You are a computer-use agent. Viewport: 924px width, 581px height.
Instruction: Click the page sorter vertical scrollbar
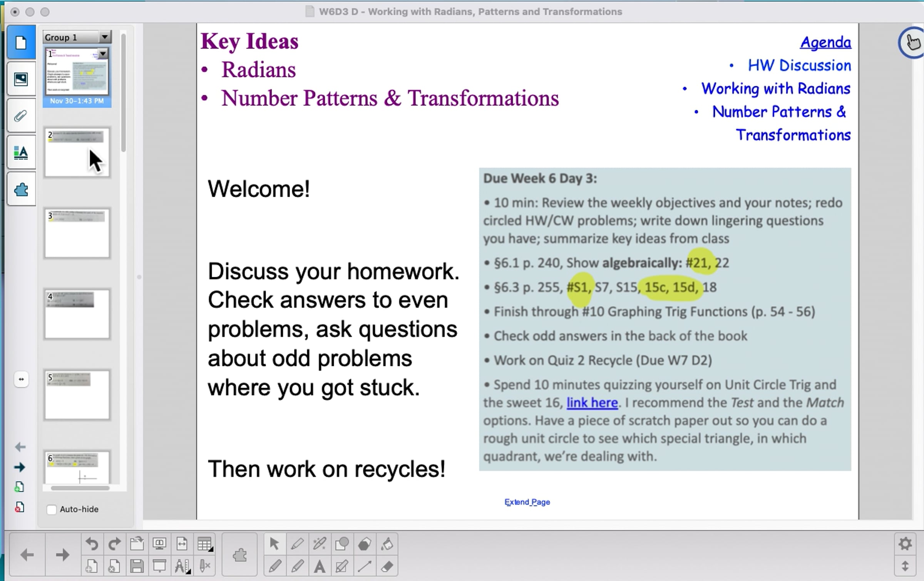(x=123, y=92)
